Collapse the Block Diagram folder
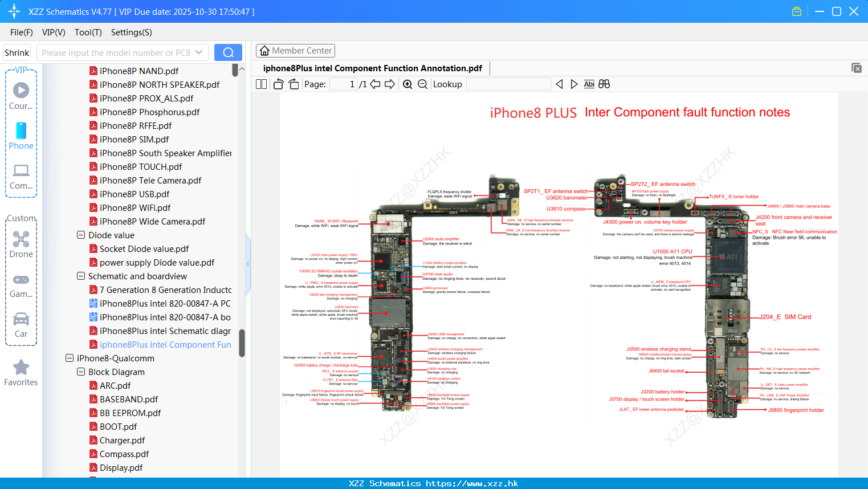The height and width of the screenshot is (489, 868). coord(81,372)
